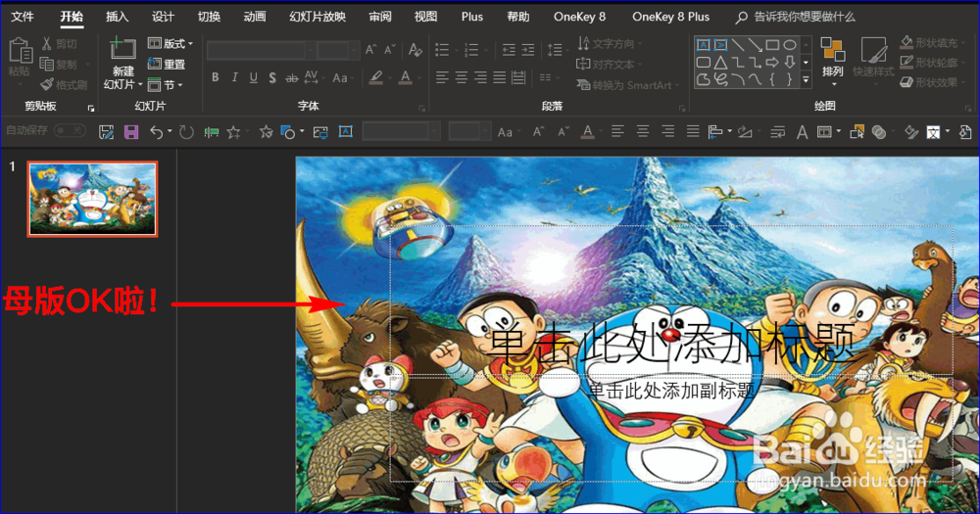Toggle Underline formatting in ribbon

[253, 77]
